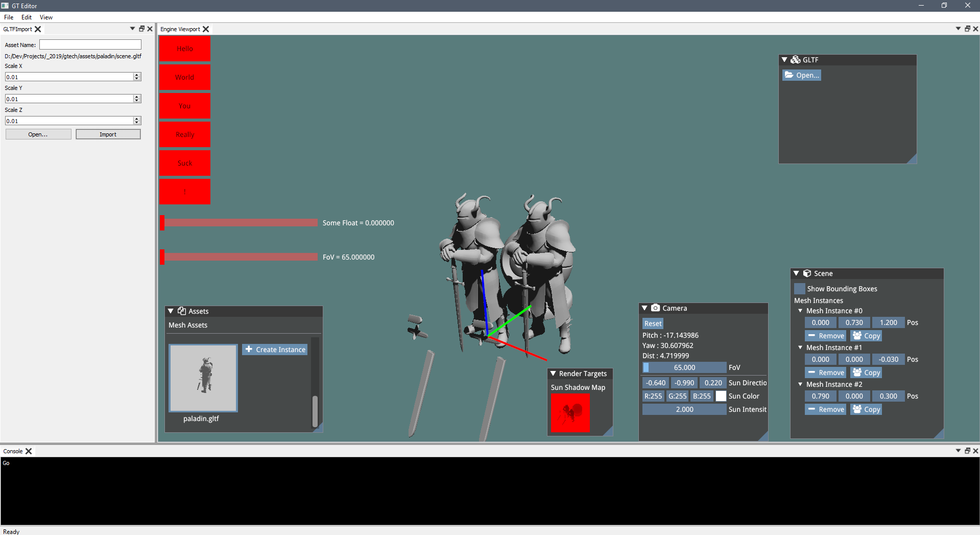Click the Sun Shadow Map thumbnail
980x535 pixels.
point(570,413)
